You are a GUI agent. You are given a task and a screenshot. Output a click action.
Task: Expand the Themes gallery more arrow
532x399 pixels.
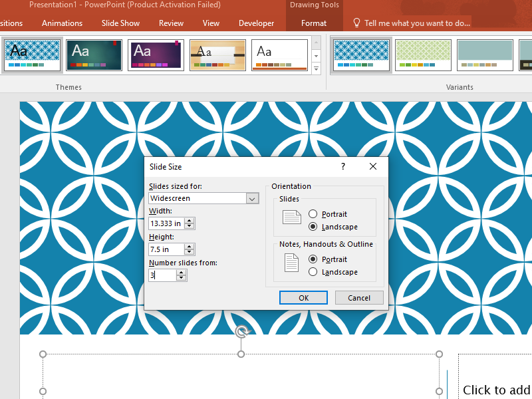(317, 68)
